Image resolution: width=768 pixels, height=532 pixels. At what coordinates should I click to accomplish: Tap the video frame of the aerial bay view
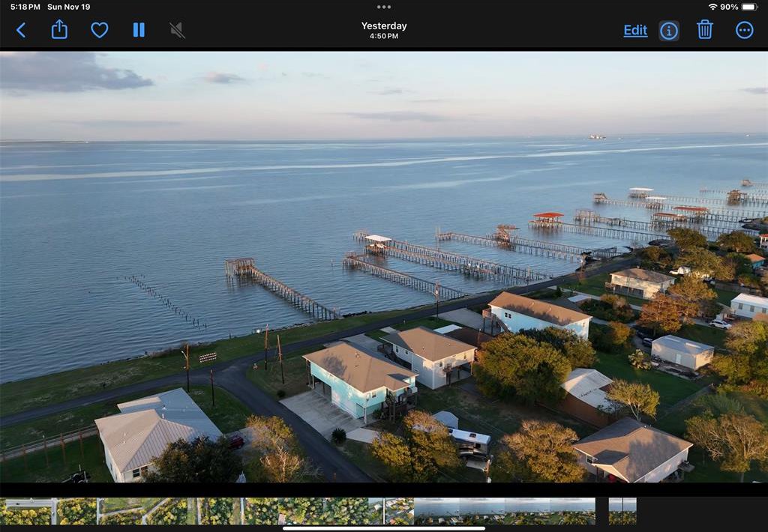pos(384,267)
